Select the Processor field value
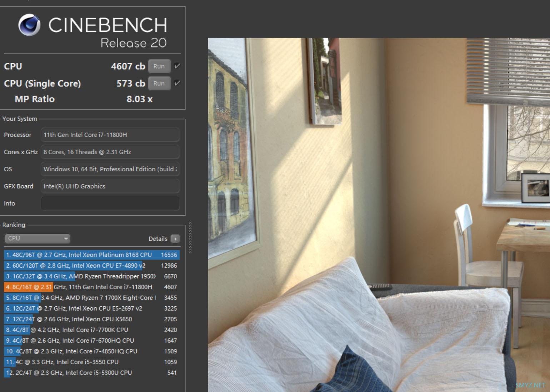This screenshot has width=550, height=392. (x=110, y=135)
